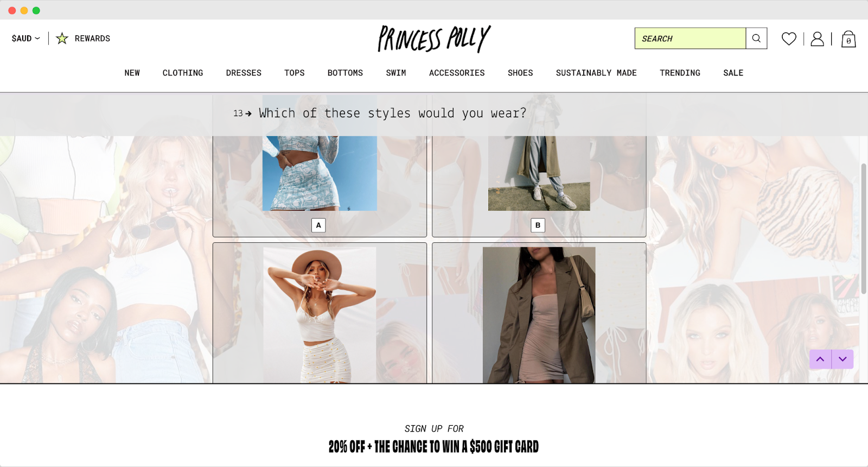Open the Sale menu item
The height and width of the screenshot is (467, 868).
(733, 73)
